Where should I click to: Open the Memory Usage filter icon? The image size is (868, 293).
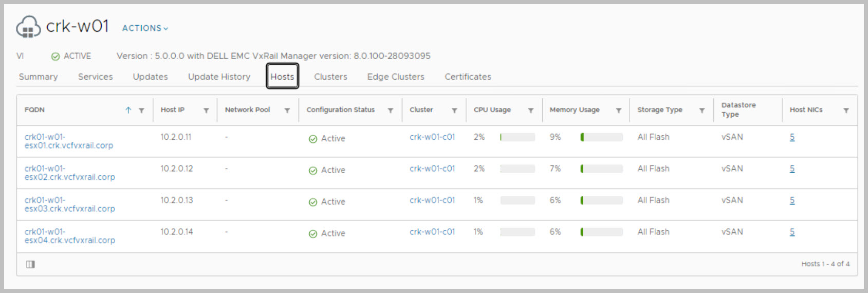pos(619,111)
